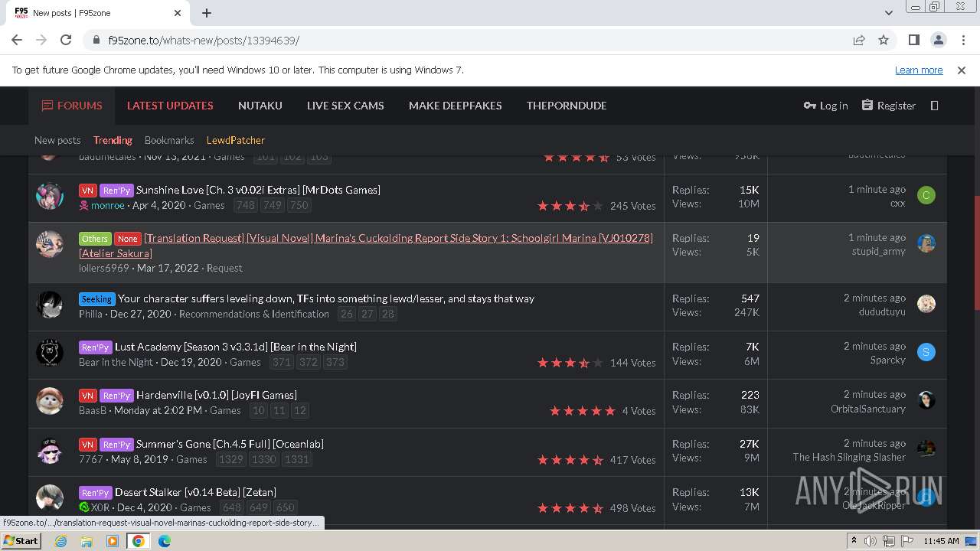Reload the current page

click(x=66, y=40)
